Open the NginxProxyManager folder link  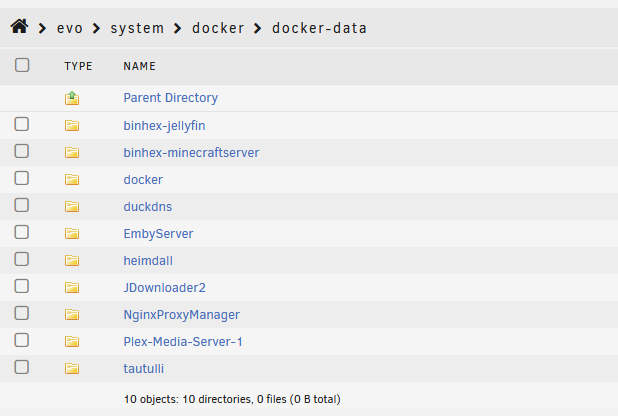tap(181, 315)
